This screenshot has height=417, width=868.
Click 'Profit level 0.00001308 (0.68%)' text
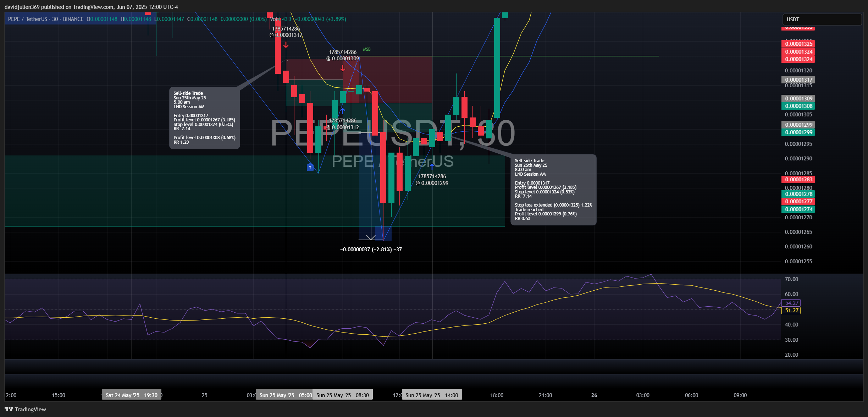(x=204, y=138)
